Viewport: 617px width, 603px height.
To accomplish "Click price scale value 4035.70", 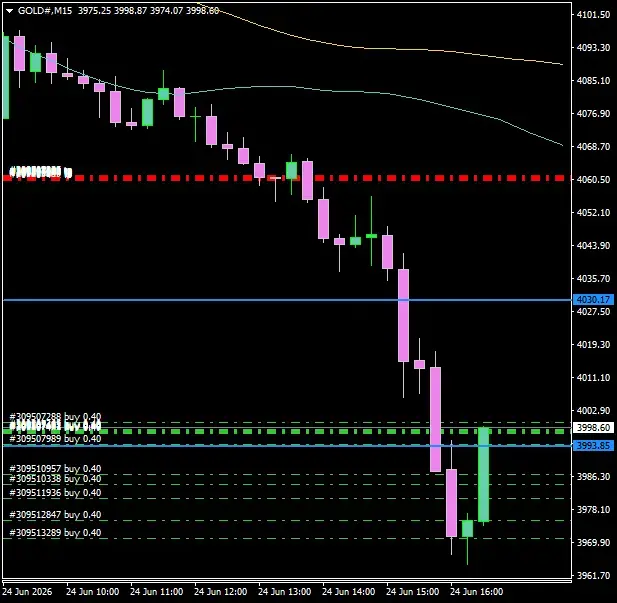I will tap(593, 279).
